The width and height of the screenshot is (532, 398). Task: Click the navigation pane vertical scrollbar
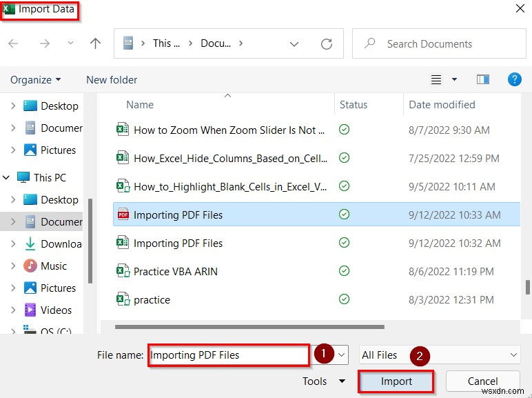[90, 241]
